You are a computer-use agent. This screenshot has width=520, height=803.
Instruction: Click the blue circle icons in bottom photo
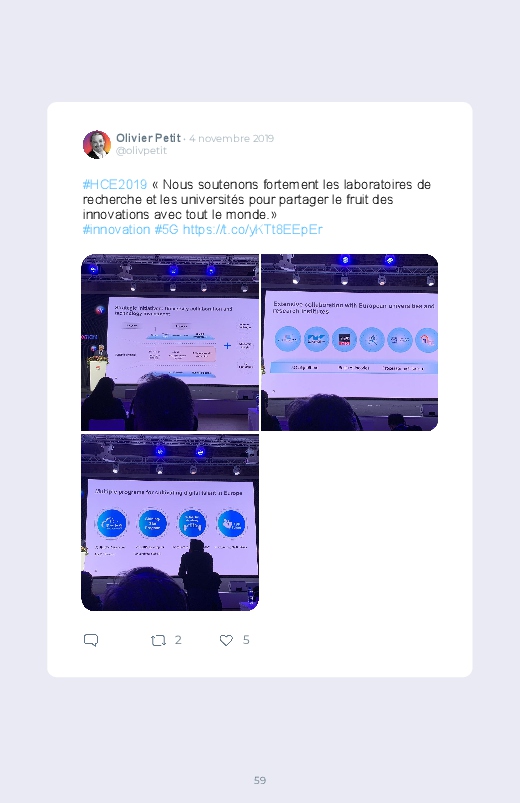(x=172, y=523)
